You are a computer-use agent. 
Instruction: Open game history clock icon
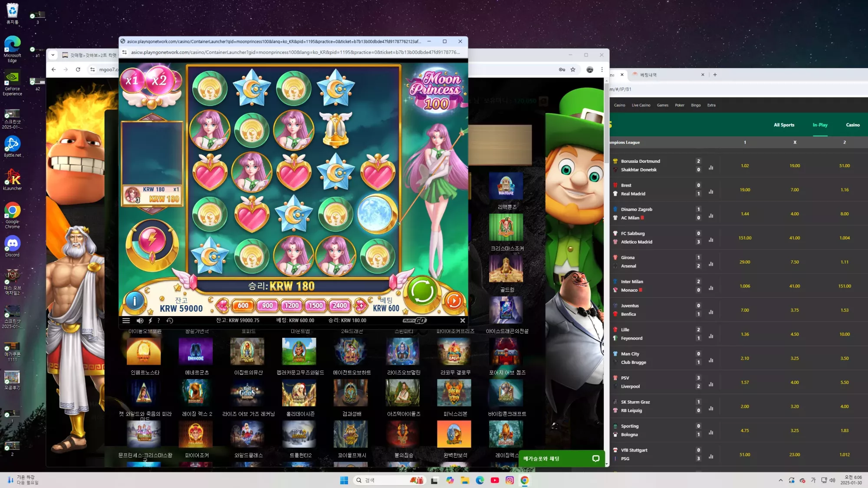tap(170, 320)
